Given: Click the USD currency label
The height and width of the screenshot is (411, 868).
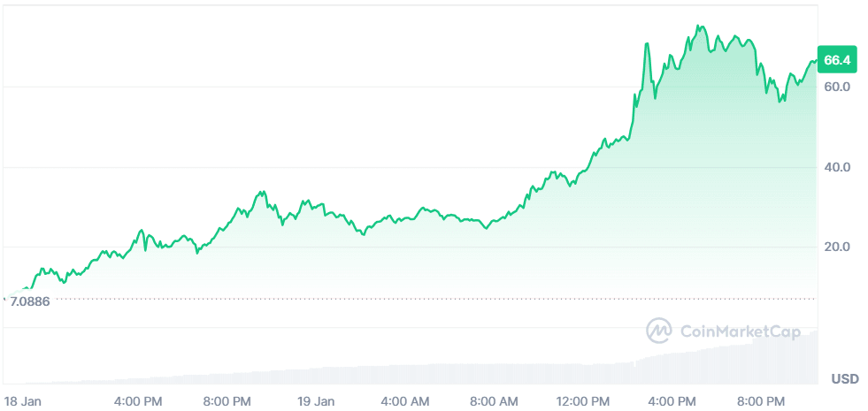Looking at the screenshot, I should (845, 379).
